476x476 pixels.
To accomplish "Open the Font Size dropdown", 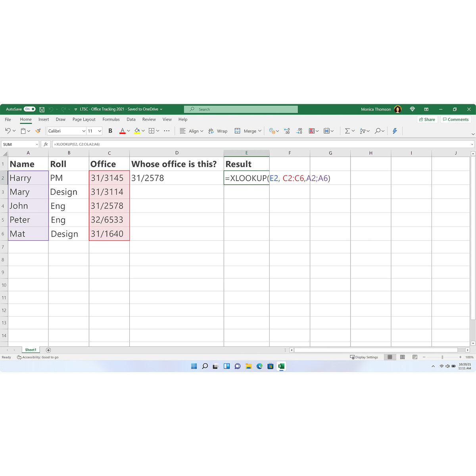I will point(99,131).
